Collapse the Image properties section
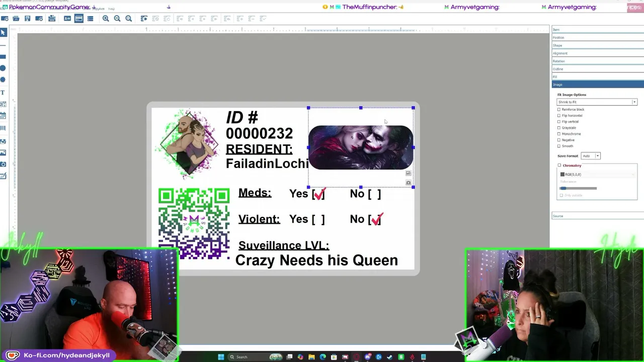Screen dimensions: 644x362 (x=598, y=84)
